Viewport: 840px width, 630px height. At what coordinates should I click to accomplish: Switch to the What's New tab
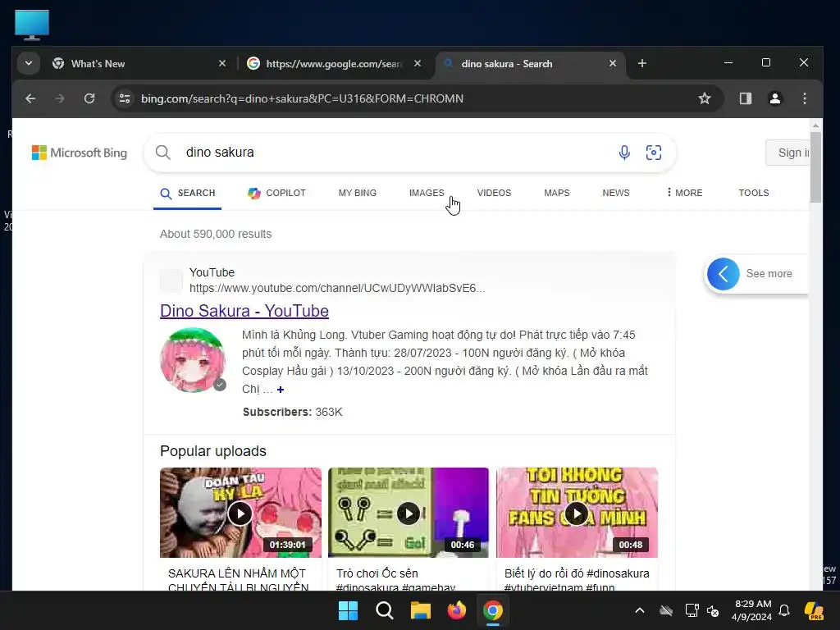click(139, 64)
